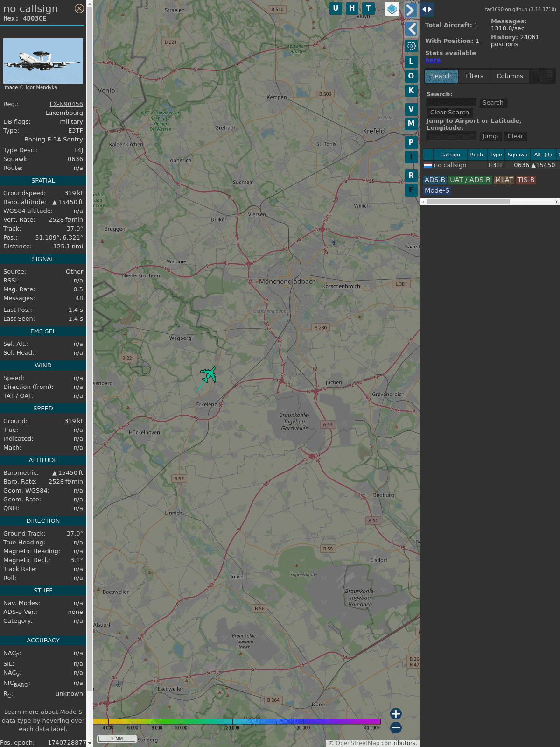Open the Columns tab

tap(510, 76)
